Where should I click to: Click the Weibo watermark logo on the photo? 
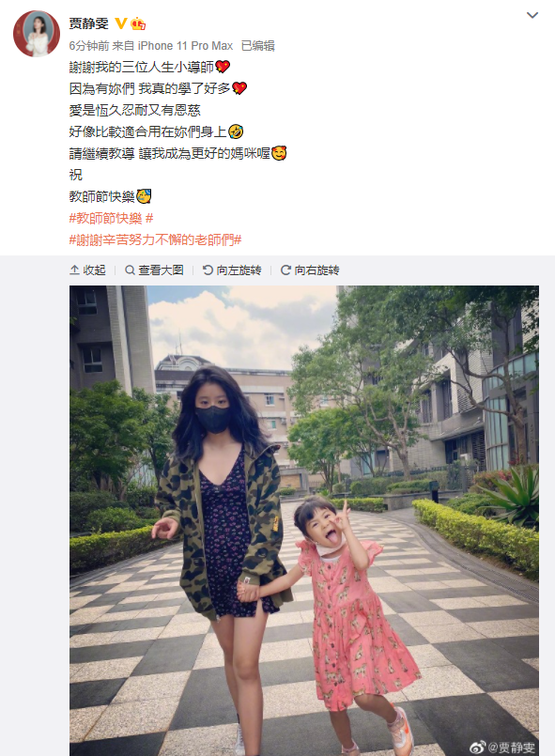tap(478, 748)
